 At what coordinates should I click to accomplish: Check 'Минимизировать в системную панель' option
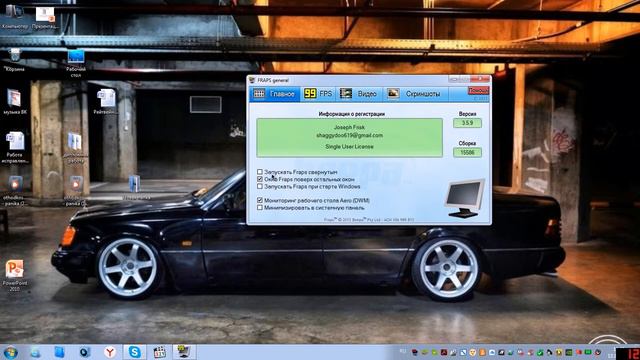[x=260, y=208]
